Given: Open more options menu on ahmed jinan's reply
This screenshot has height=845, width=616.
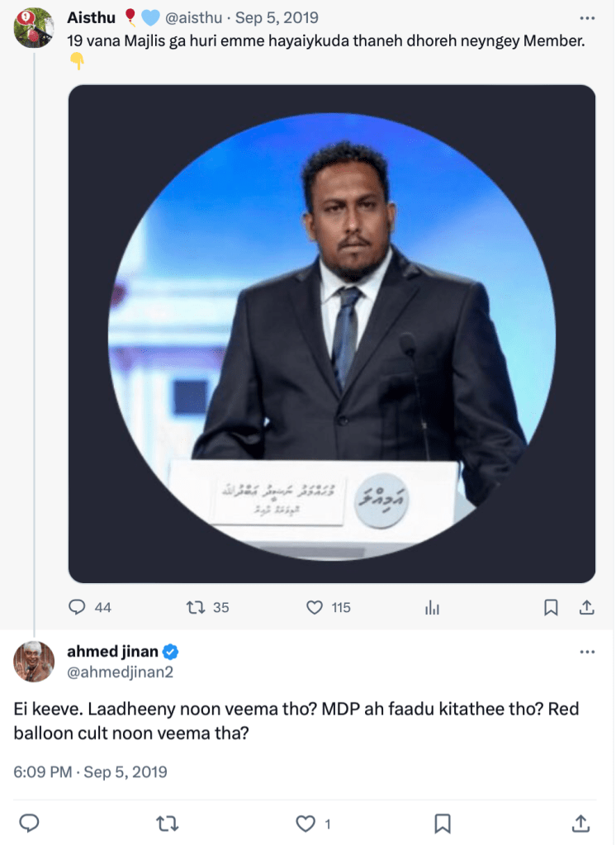Looking at the screenshot, I should [x=587, y=652].
